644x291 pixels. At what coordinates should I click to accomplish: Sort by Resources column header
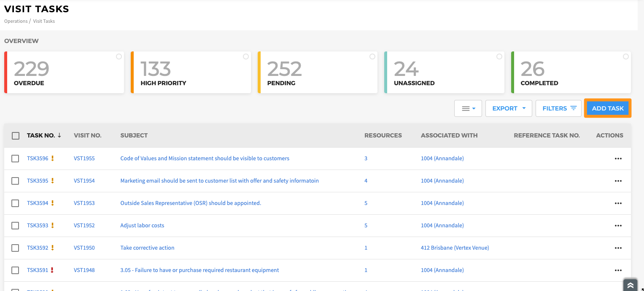tap(383, 135)
